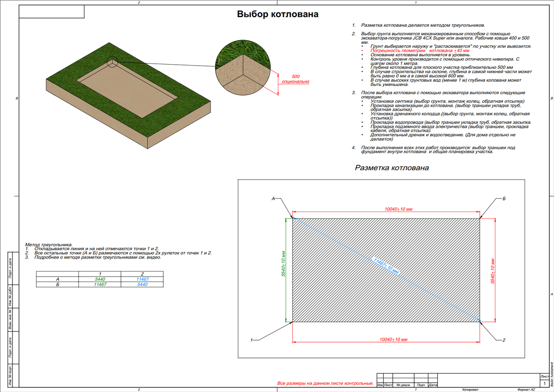Click the bullet "Прокладка водопровода"
This screenshot has height=392, width=554.
point(451,122)
